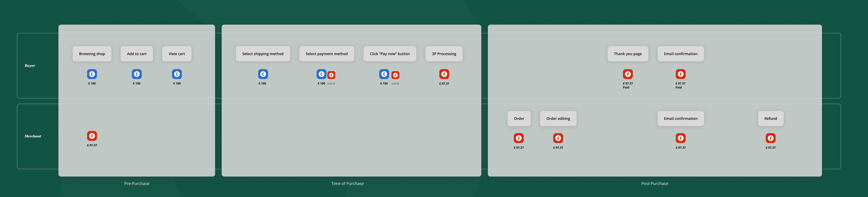Click the pound icon below the Order box
Screen dimensions: 868x197
click(x=519, y=138)
